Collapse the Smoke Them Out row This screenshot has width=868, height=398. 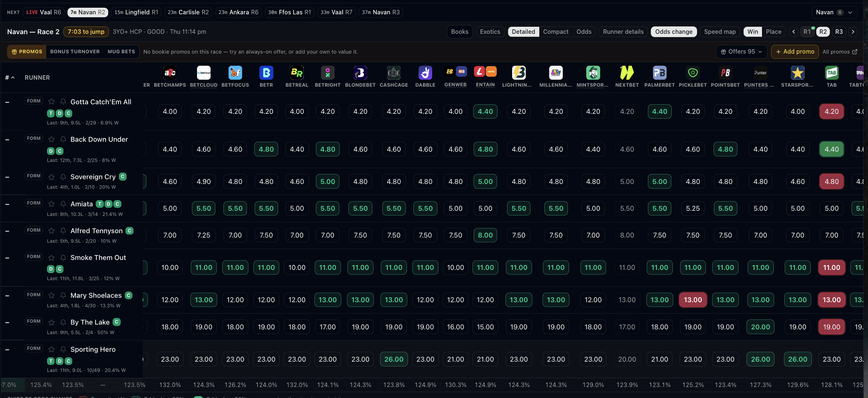click(7, 258)
